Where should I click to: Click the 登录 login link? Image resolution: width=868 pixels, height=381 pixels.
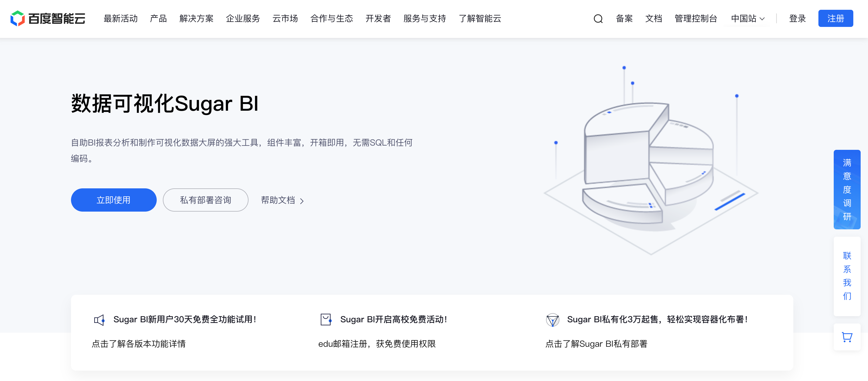(x=797, y=19)
